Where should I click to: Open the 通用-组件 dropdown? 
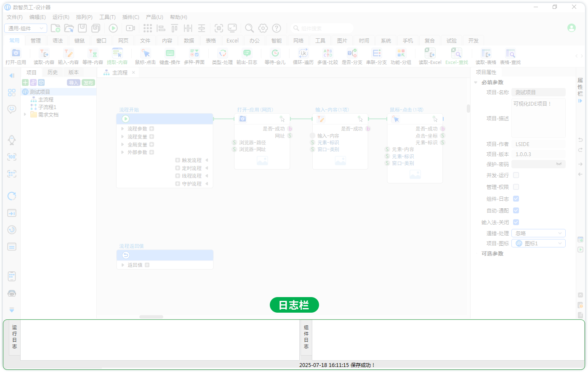(25, 28)
